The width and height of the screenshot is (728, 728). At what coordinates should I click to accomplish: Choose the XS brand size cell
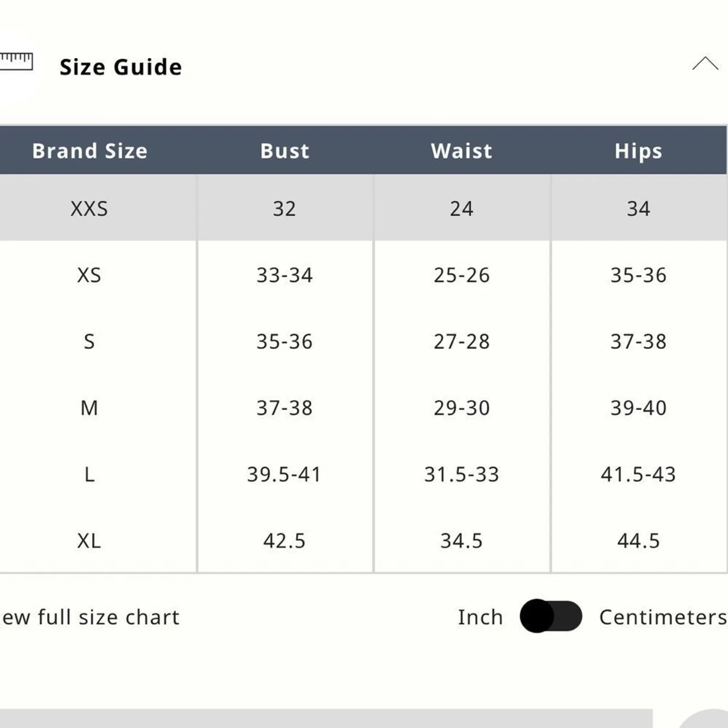(89, 275)
